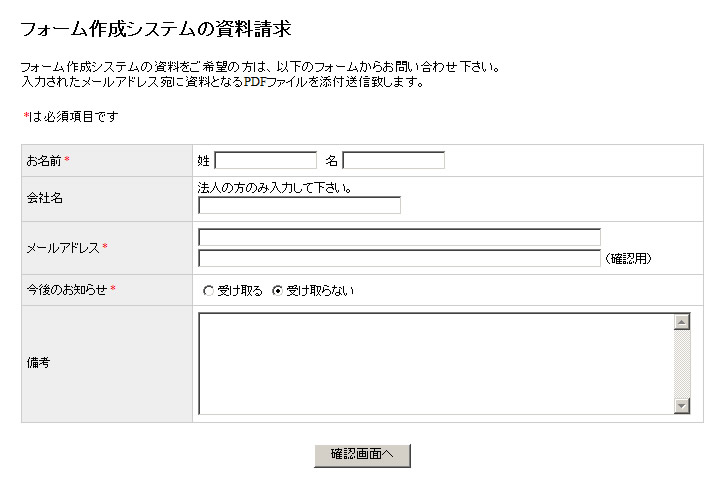Click the email field marked 確認用
This screenshot has width=725, height=480.
399,258
